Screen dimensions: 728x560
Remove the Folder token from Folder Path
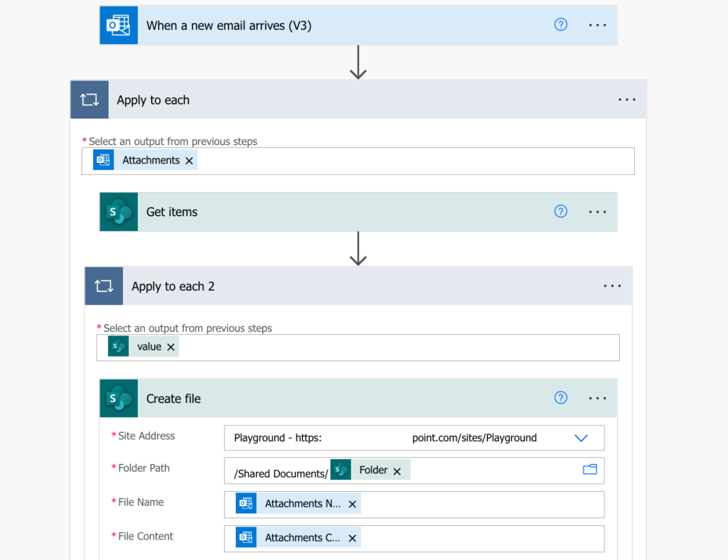pyautogui.click(x=397, y=471)
